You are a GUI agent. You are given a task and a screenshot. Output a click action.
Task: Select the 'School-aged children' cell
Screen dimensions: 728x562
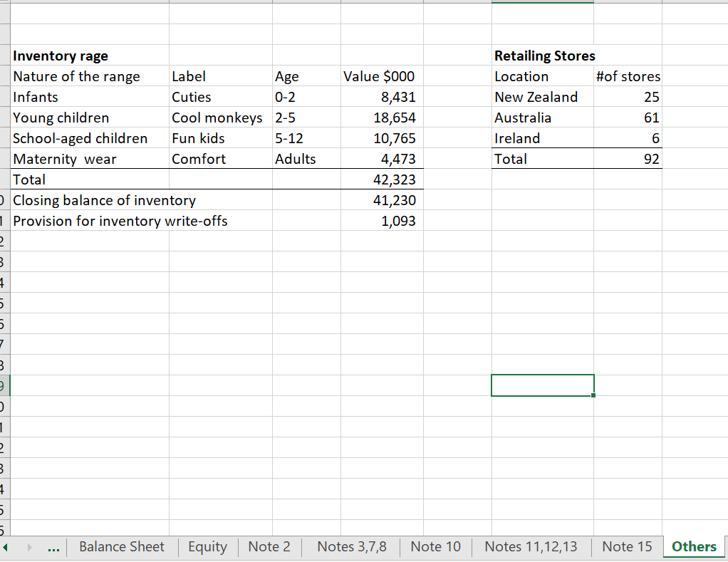point(90,138)
